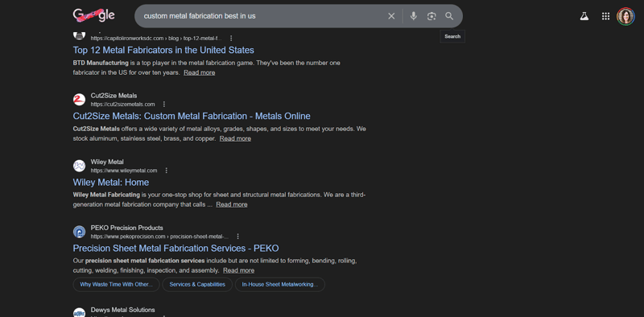644x317 pixels.
Task: Click Read more under PEKO precision snippet
Action: pos(238,270)
